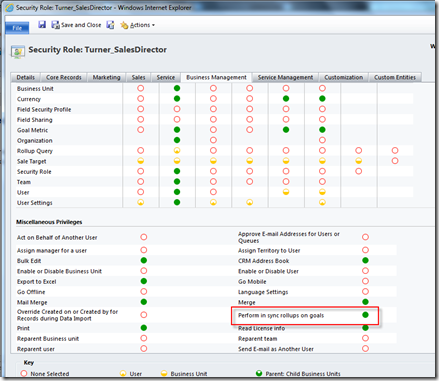Toggle the CRM Address Book privilege

pyautogui.click(x=365, y=260)
